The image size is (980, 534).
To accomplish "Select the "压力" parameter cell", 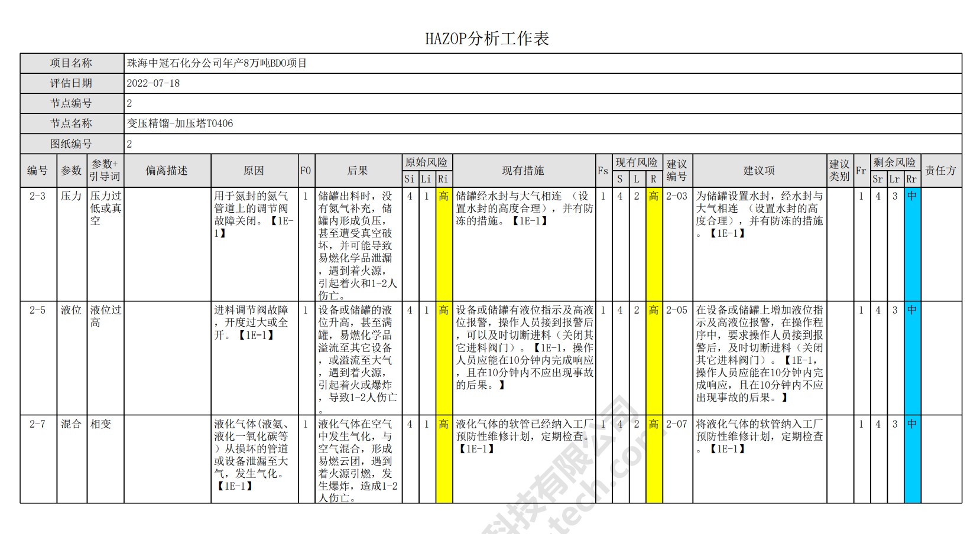I will coord(72,244).
